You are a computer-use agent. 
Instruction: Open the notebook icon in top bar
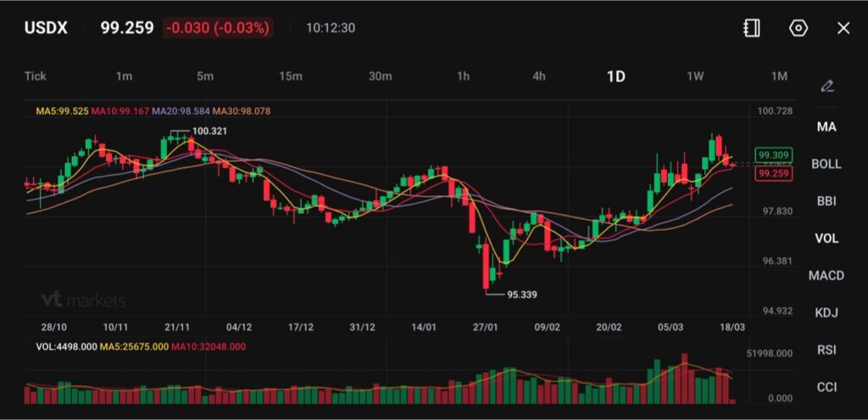pyautogui.click(x=751, y=28)
